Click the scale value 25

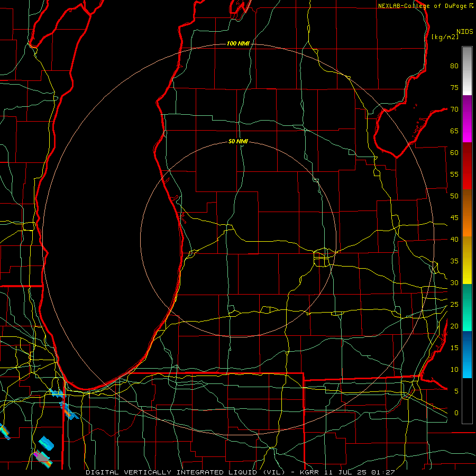coord(454,305)
